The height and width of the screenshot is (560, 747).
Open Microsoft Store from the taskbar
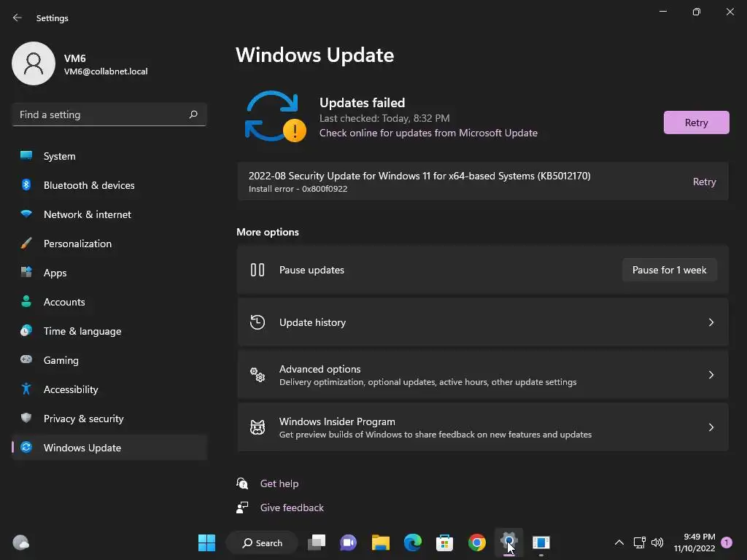[444, 542]
